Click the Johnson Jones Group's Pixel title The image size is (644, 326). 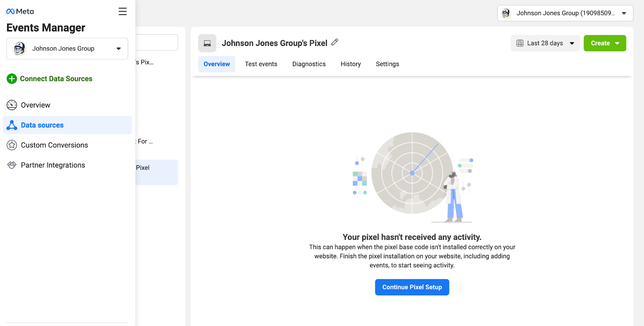click(275, 43)
